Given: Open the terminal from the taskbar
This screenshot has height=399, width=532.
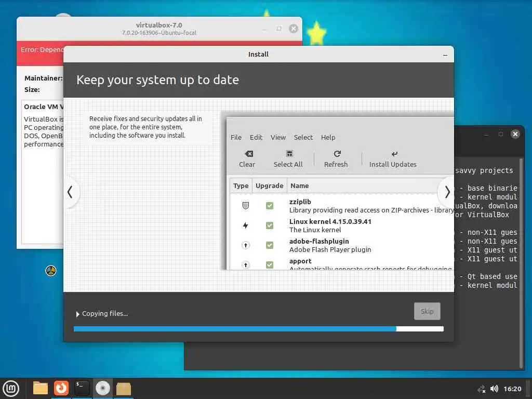Looking at the screenshot, I should pyautogui.click(x=82, y=388).
